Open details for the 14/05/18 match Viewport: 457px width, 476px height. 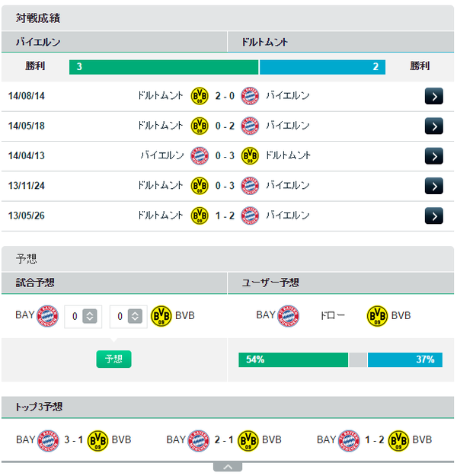click(x=434, y=126)
